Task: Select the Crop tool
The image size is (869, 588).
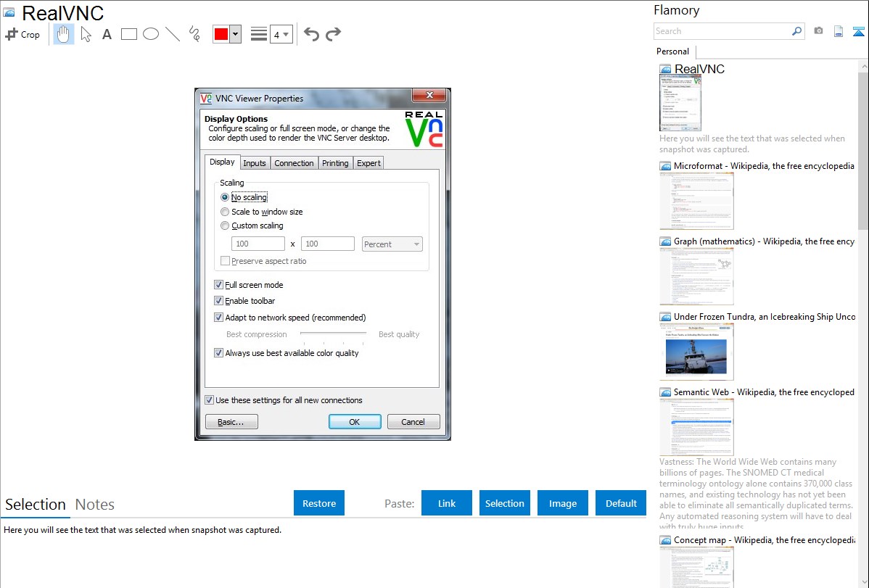Action: click(22, 34)
